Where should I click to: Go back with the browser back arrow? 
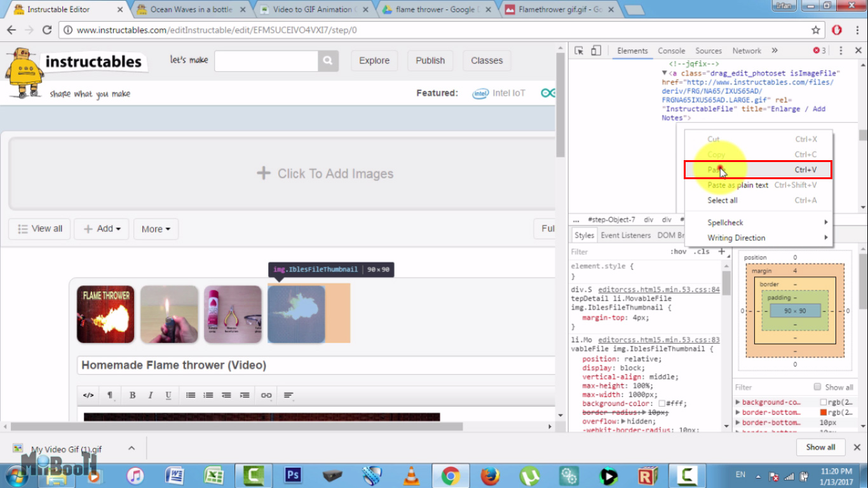click(11, 30)
